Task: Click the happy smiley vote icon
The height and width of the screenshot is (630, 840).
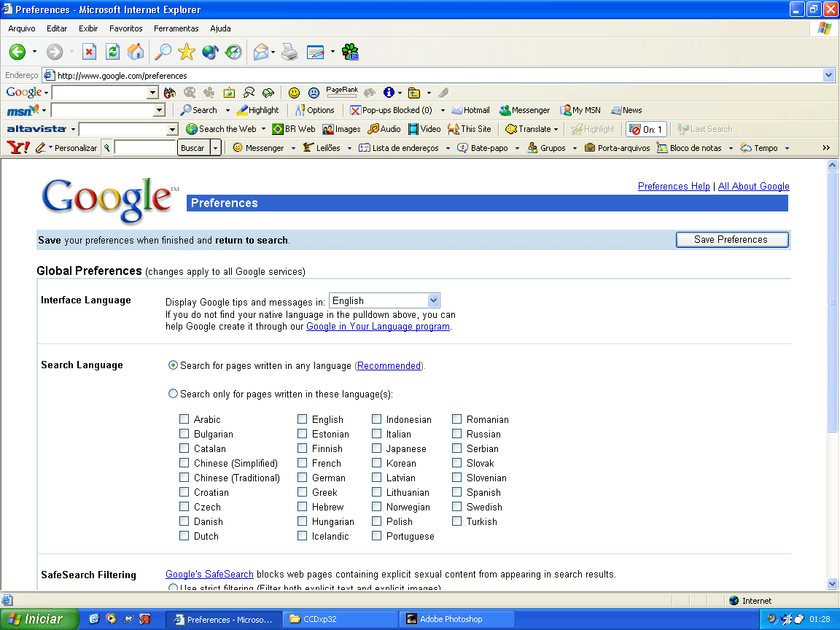Action: (x=294, y=93)
